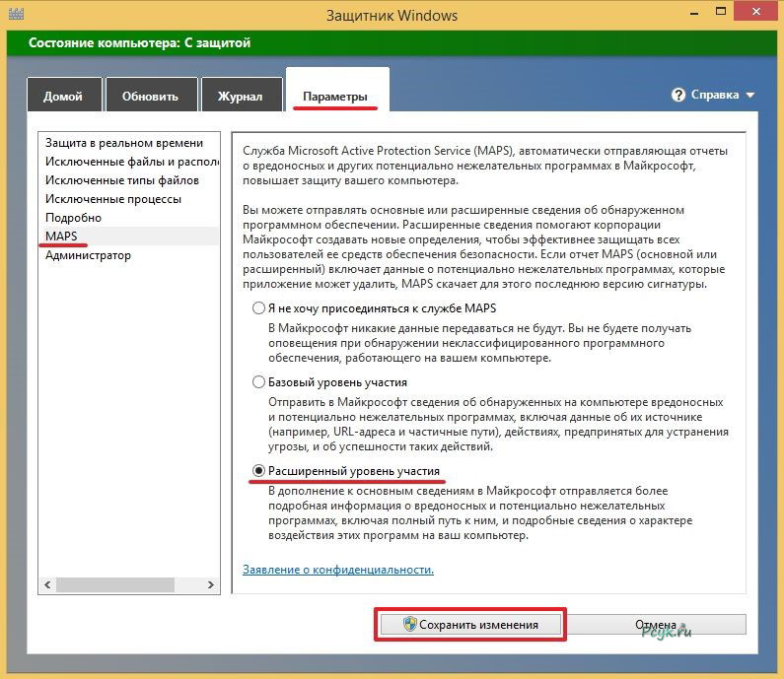
Task: Select MAPS in the settings list
Action: point(128,236)
